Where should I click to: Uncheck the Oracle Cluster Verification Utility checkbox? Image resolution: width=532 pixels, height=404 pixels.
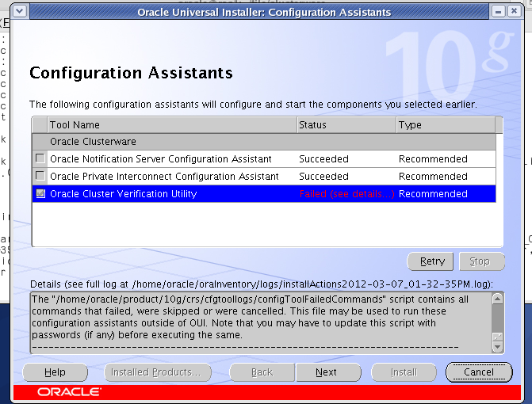click(40, 193)
